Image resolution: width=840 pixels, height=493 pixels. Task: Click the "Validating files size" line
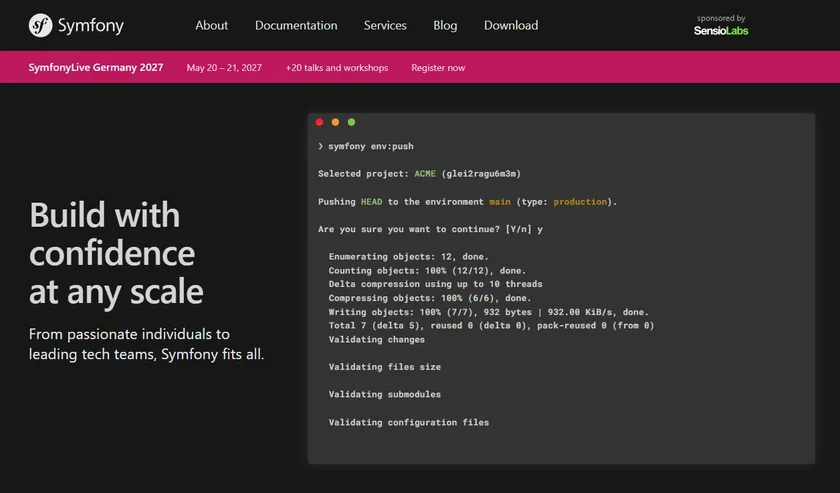385,367
